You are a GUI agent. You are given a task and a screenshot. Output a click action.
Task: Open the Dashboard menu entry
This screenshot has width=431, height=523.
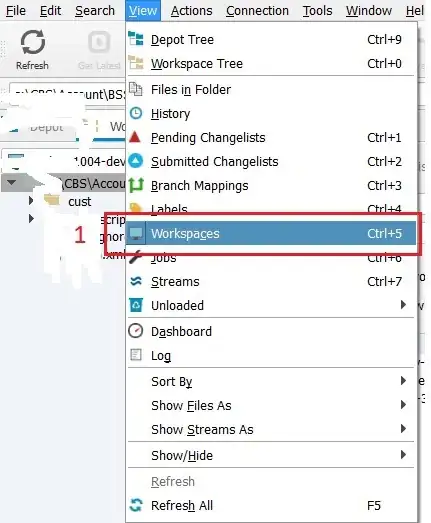click(271, 332)
